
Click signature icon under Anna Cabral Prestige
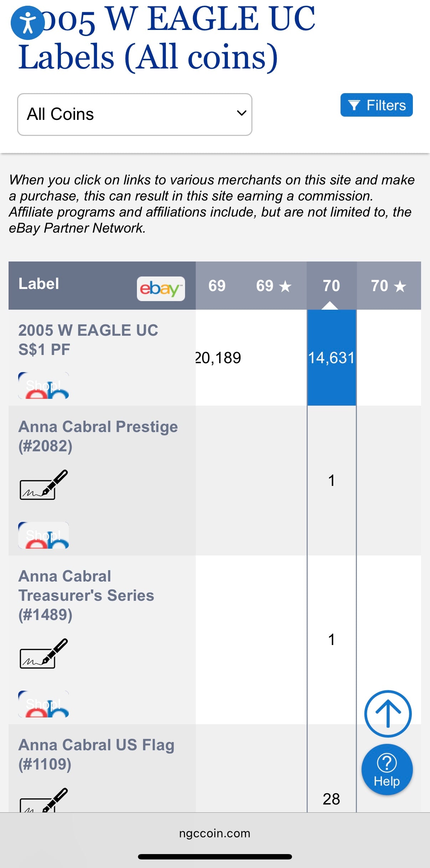(43, 484)
